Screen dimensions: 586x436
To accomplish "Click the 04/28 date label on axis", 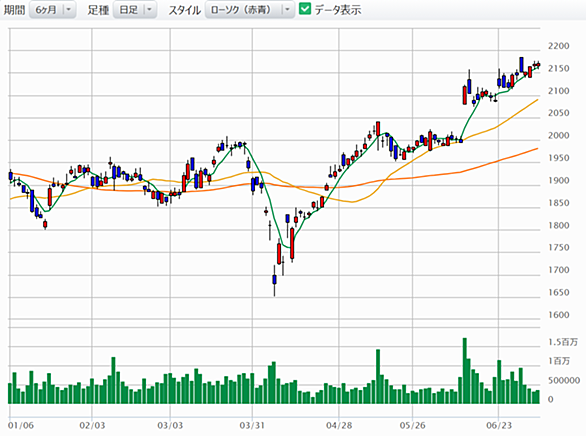I will 339,425.
